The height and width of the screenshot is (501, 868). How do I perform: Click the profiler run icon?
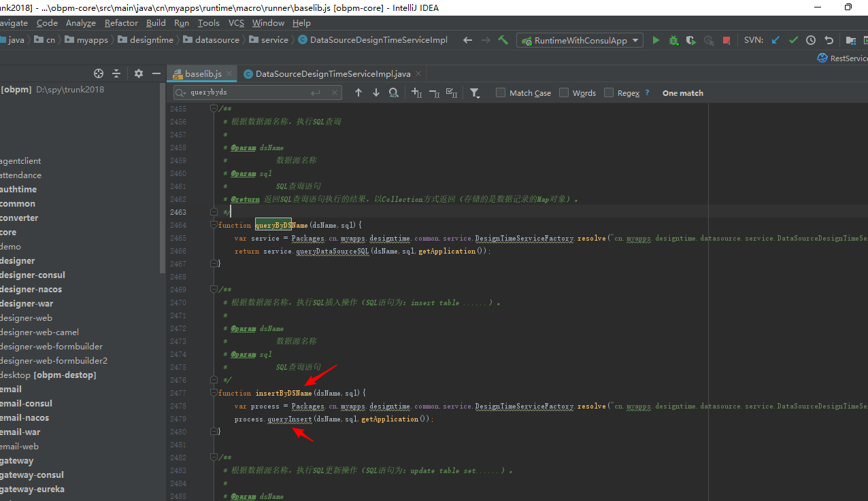709,40
